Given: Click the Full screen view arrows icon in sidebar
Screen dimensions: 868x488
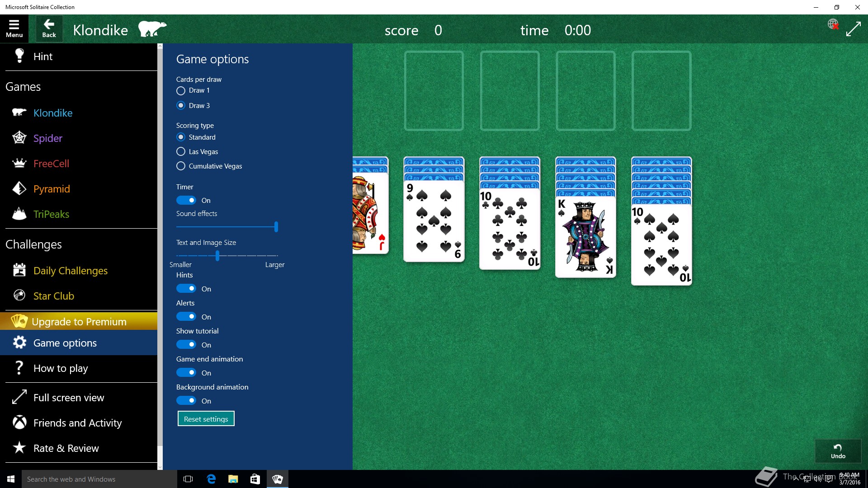Looking at the screenshot, I should tap(19, 397).
